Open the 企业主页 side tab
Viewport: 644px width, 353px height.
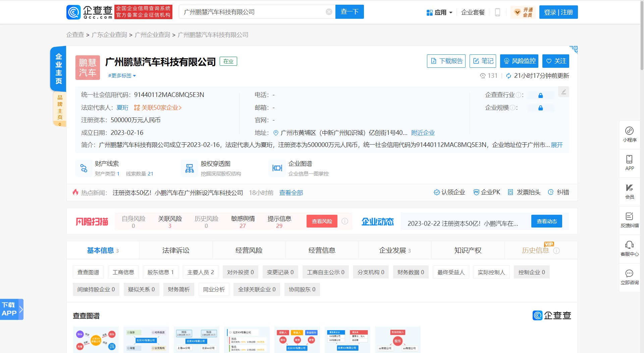[58, 68]
